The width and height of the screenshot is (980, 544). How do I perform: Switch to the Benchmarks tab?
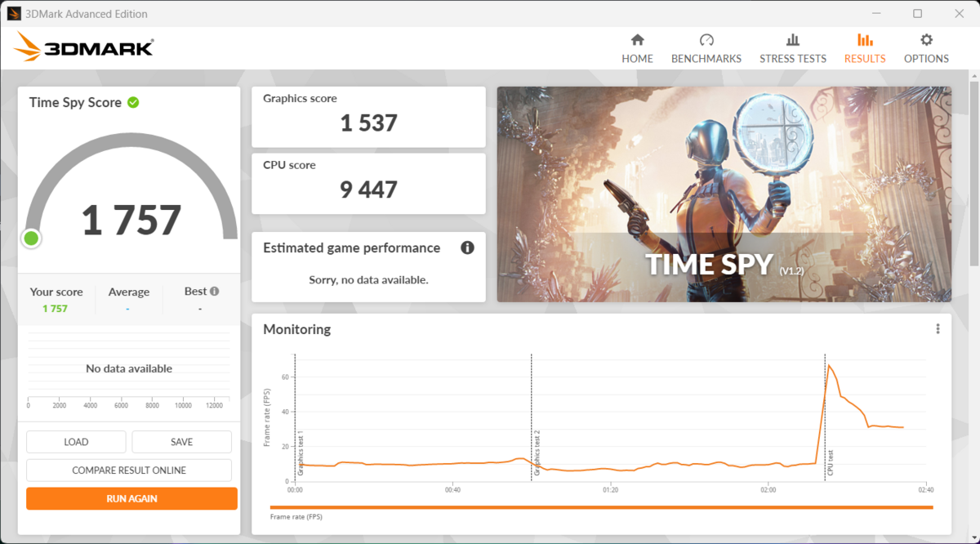click(706, 48)
